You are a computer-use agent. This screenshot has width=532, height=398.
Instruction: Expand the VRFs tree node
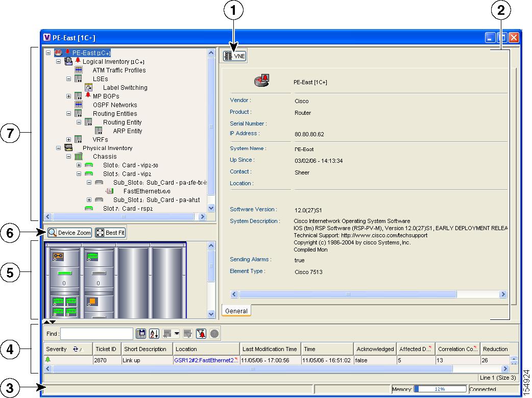(x=69, y=140)
